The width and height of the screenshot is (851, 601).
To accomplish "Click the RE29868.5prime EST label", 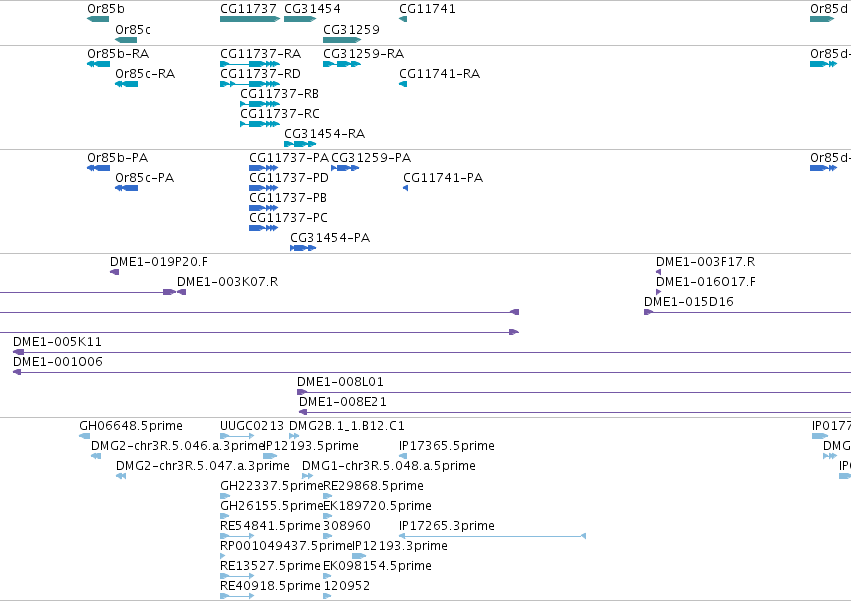I will (x=373, y=486).
